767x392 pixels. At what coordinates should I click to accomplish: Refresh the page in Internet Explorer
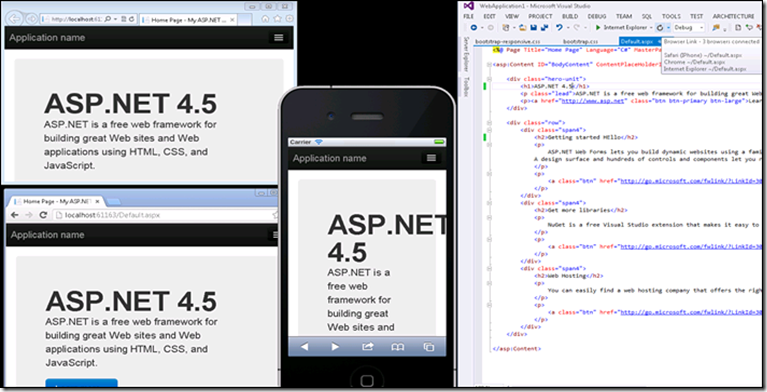point(132,19)
